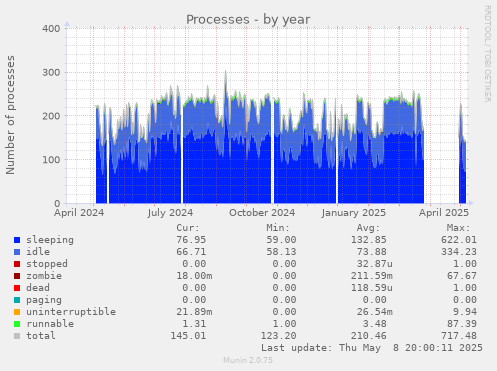Click idle min value 58.13
This screenshot has height=371, width=497.
[x=281, y=252]
